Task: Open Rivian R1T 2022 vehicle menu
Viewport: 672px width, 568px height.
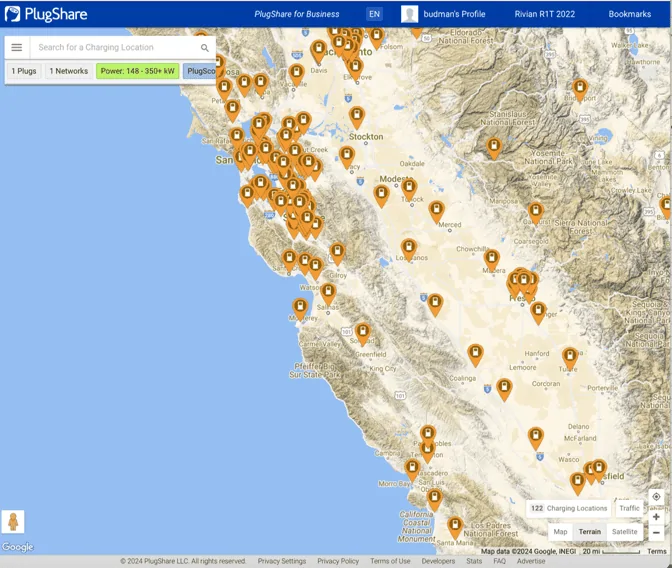Action: point(545,14)
